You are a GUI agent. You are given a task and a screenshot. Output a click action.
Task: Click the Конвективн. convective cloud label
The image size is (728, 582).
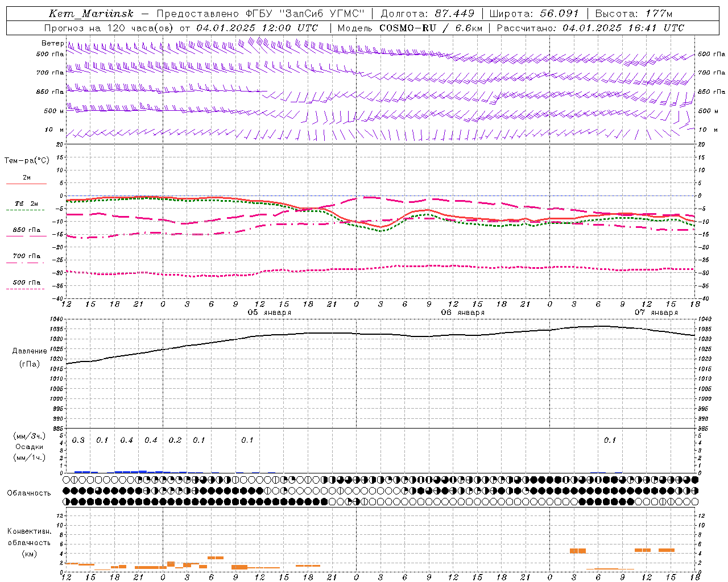30,531
